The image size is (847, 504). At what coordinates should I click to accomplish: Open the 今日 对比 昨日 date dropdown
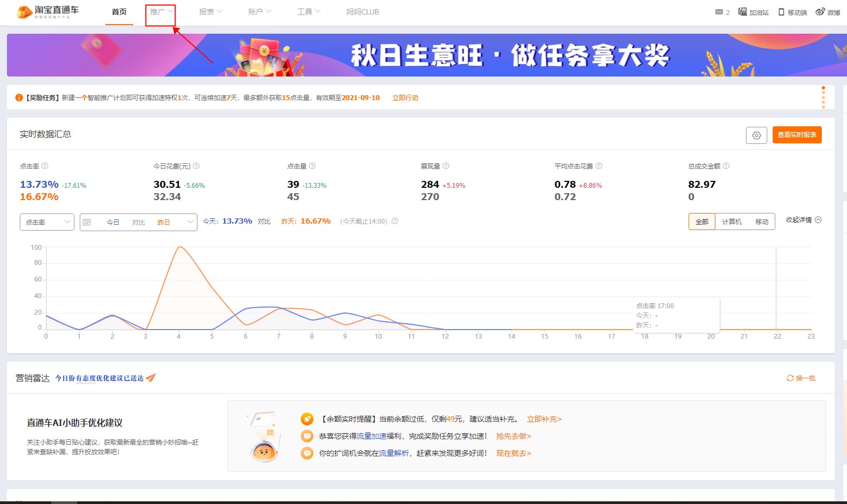pos(139,222)
